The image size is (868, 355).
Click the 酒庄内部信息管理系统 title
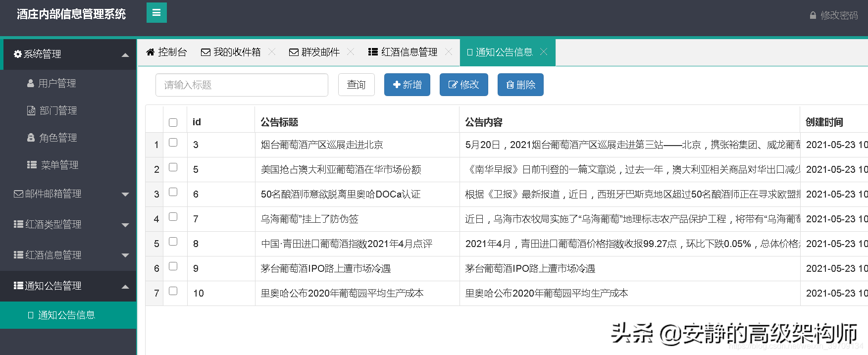[71, 14]
